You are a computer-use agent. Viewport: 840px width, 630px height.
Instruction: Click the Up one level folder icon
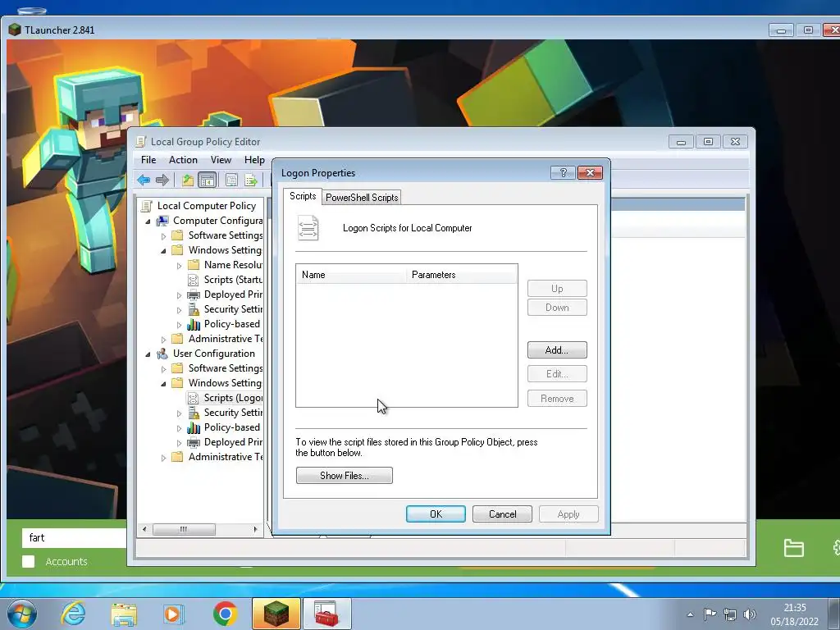coord(188,180)
